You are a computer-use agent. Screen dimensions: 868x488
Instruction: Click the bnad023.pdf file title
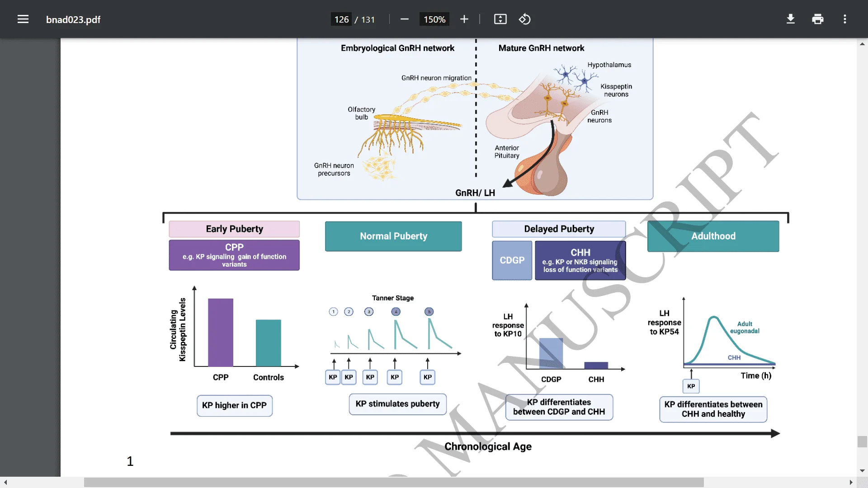tap(73, 19)
